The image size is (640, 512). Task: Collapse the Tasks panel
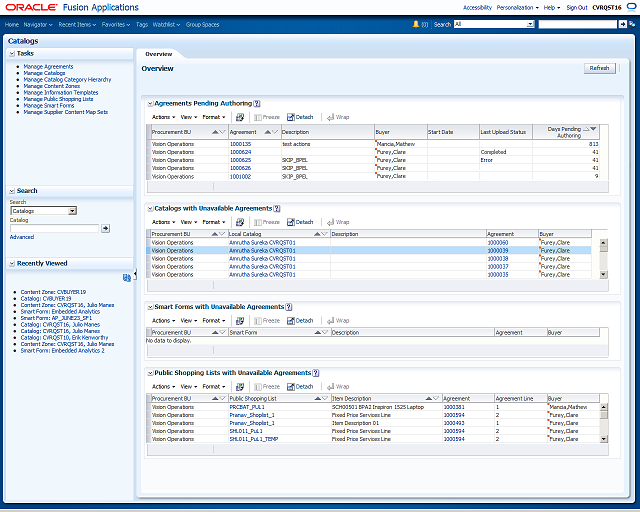coord(12,53)
